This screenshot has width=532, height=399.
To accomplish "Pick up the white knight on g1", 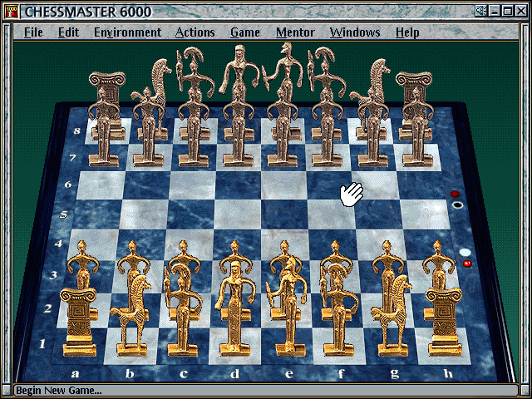I will pyautogui.click(x=392, y=316).
